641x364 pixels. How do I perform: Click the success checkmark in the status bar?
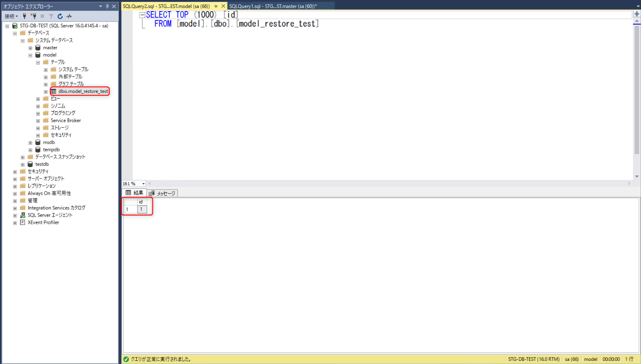[x=126, y=359]
